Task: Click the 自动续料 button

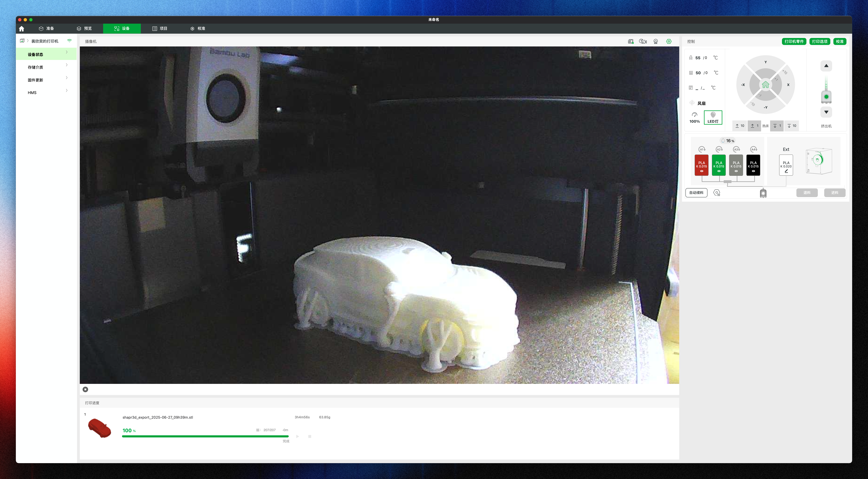Action: 696,193
